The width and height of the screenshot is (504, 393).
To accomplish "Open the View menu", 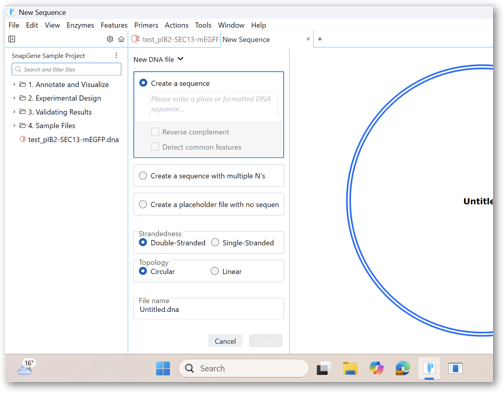I will coord(52,25).
